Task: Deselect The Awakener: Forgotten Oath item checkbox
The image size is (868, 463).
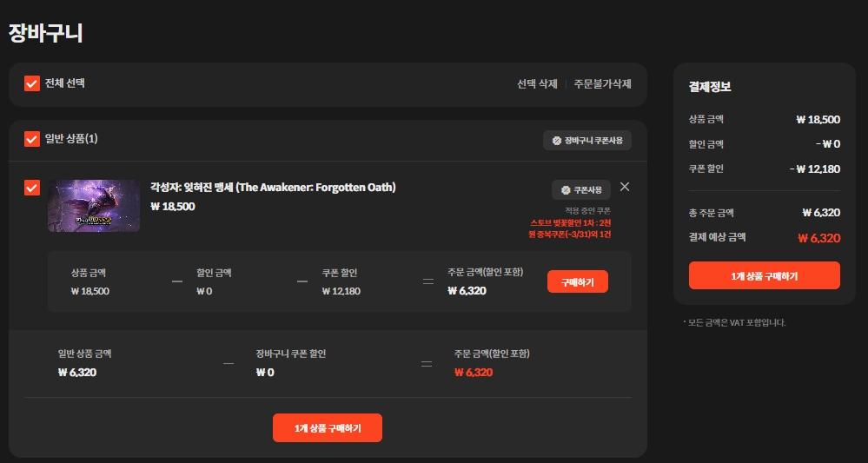Action: (32, 188)
